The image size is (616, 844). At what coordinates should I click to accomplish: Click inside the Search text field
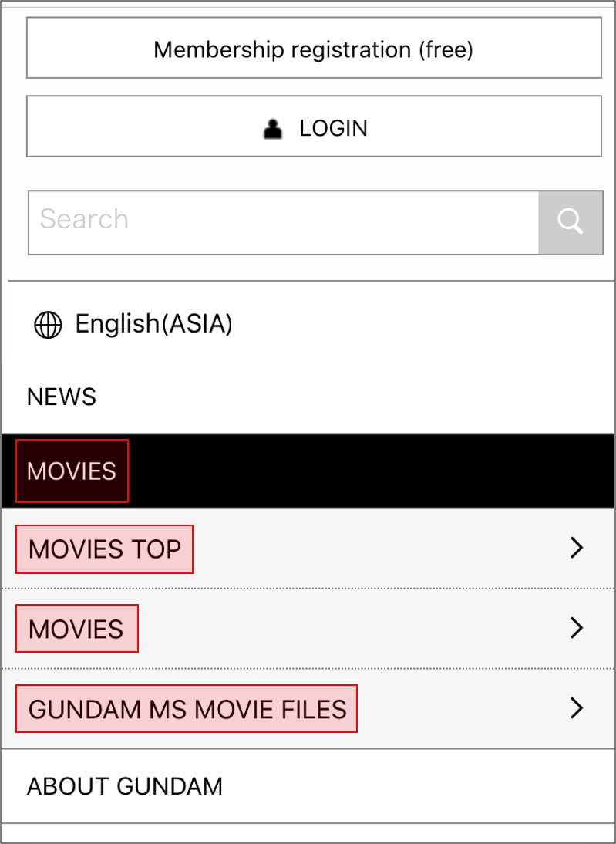pos(283,222)
